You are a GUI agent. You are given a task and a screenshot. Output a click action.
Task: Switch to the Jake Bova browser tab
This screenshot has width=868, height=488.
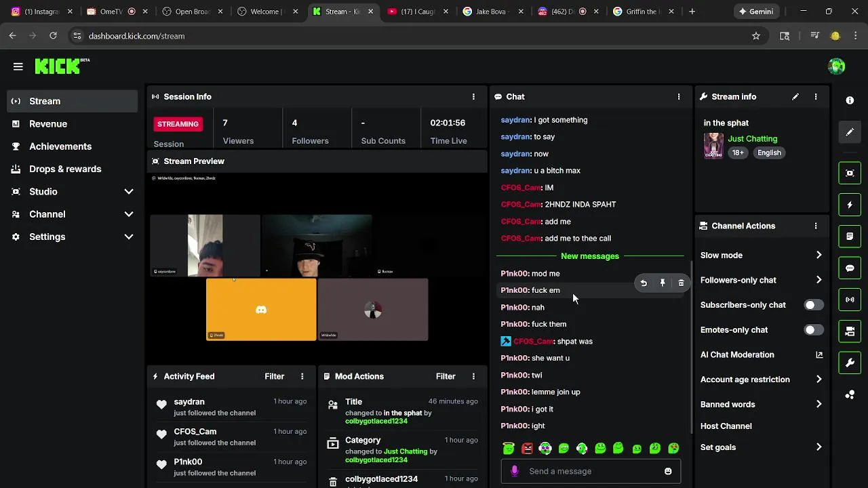492,12
